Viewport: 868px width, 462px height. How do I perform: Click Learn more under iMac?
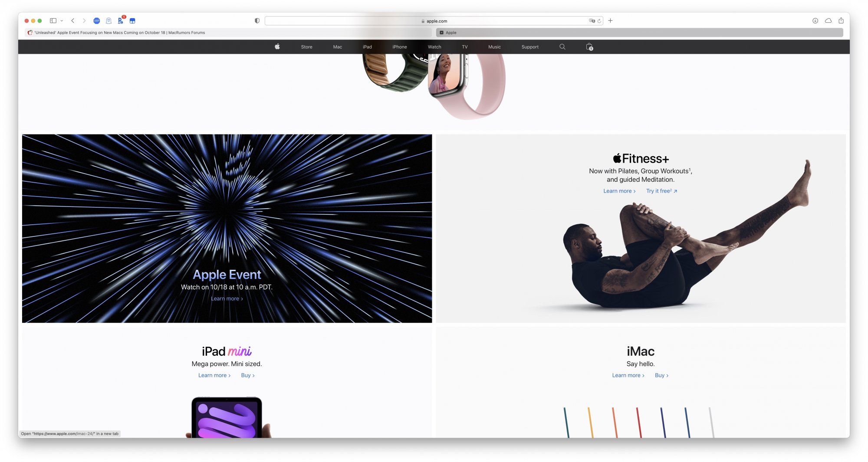click(628, 375)
